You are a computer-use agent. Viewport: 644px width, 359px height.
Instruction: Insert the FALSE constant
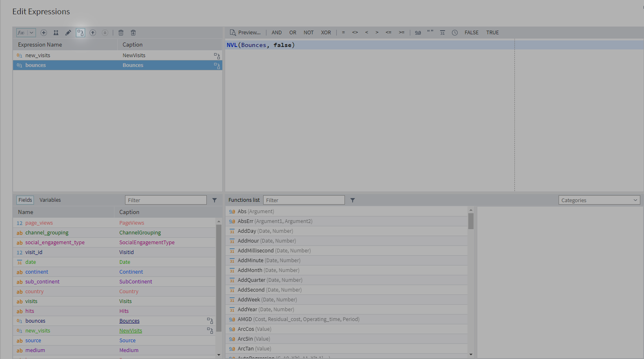point(472,33)
